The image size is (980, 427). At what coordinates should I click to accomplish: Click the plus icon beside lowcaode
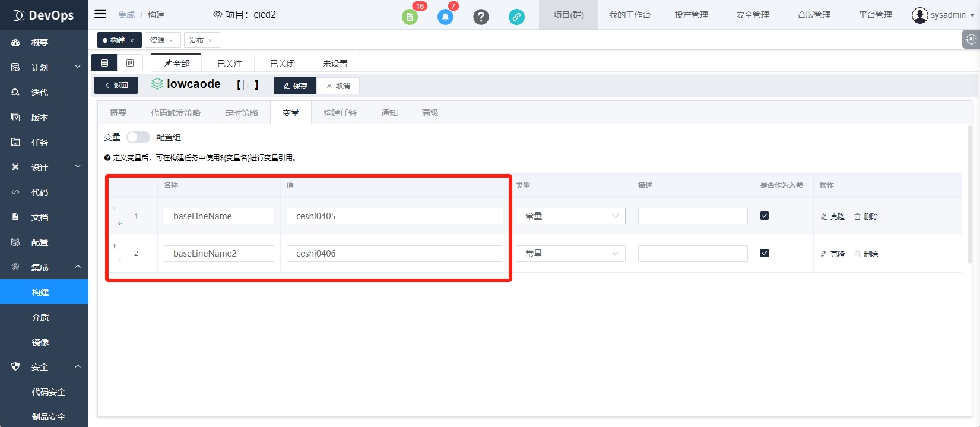[x=248, y=86]
